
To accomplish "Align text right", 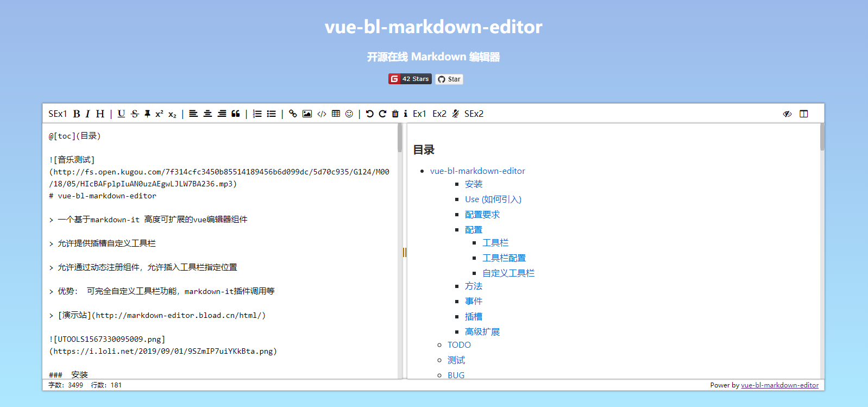I will (222, 114).
